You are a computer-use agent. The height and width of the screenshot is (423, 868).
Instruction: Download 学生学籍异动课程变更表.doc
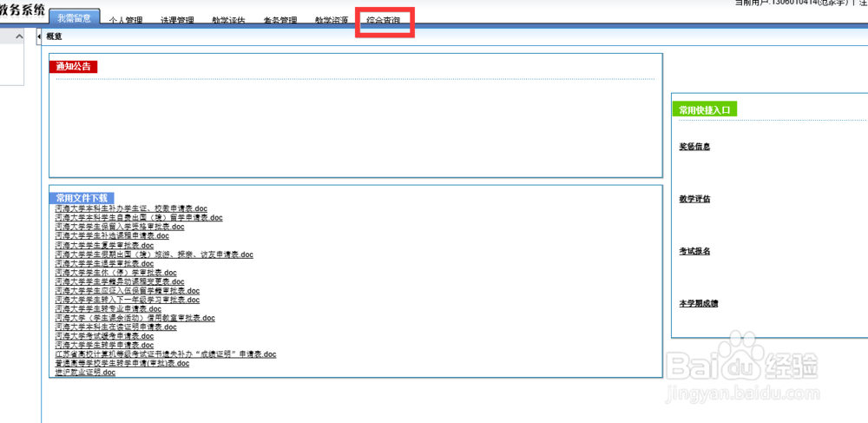point(120,281)
